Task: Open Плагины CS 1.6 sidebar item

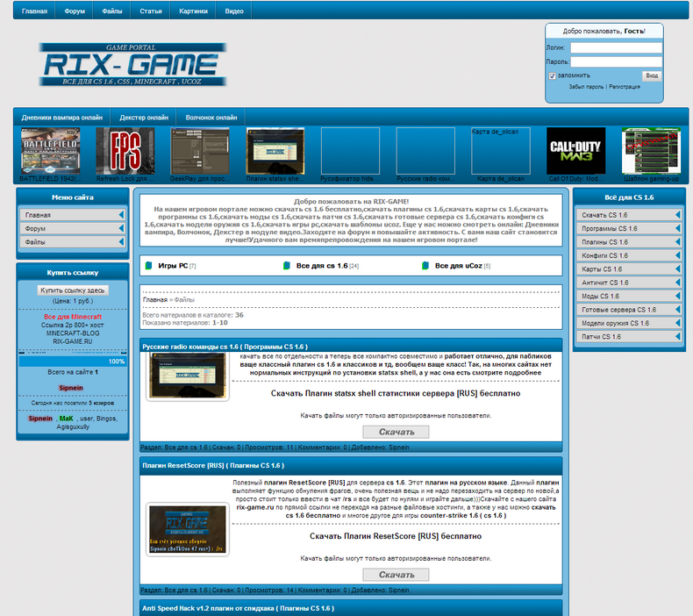Action: [x=629, y=242]
